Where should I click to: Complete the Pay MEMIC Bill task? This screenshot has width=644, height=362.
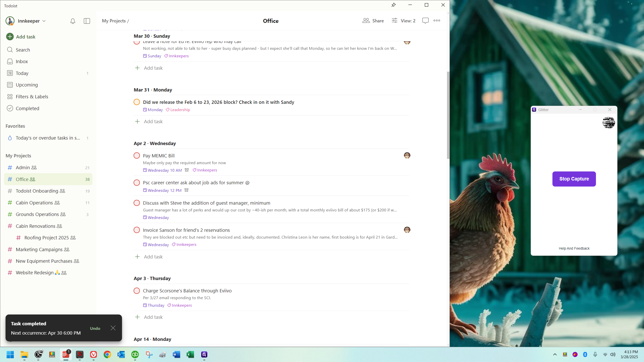coord(137,156)
